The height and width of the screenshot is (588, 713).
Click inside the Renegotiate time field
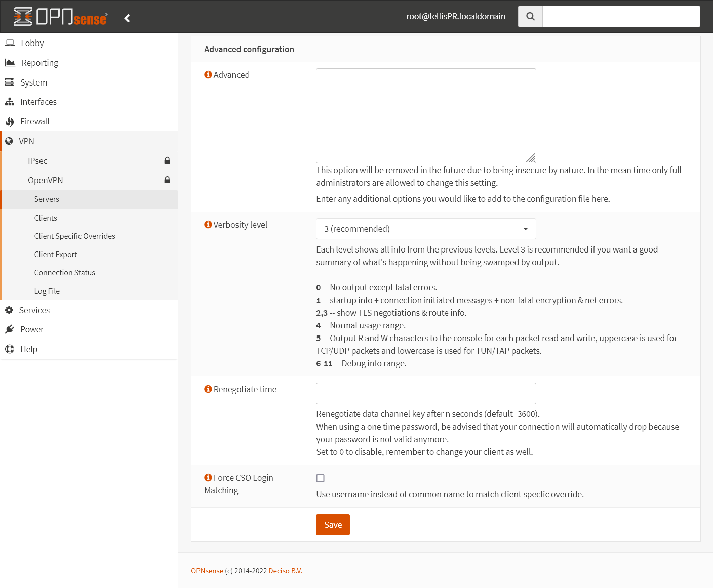click(x=426, y=393)
